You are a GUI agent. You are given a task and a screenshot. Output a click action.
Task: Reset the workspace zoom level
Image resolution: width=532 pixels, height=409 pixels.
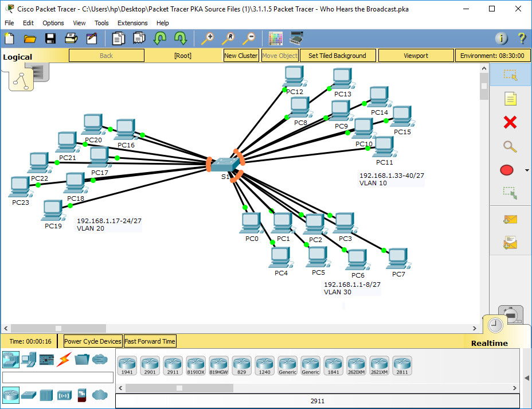pyautogui.click(x=228, y=38)
